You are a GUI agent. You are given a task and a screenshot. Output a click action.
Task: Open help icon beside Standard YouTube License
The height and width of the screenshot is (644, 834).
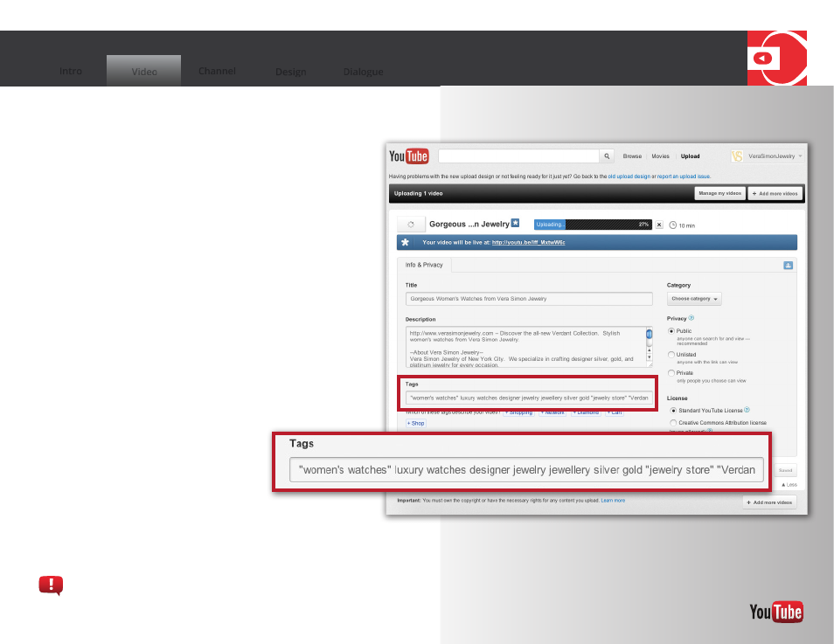pos(747,410)
